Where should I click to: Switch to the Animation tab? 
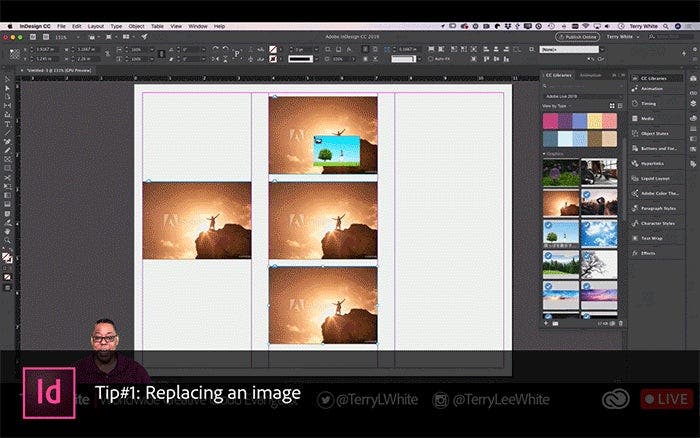[x=590, y=75]
